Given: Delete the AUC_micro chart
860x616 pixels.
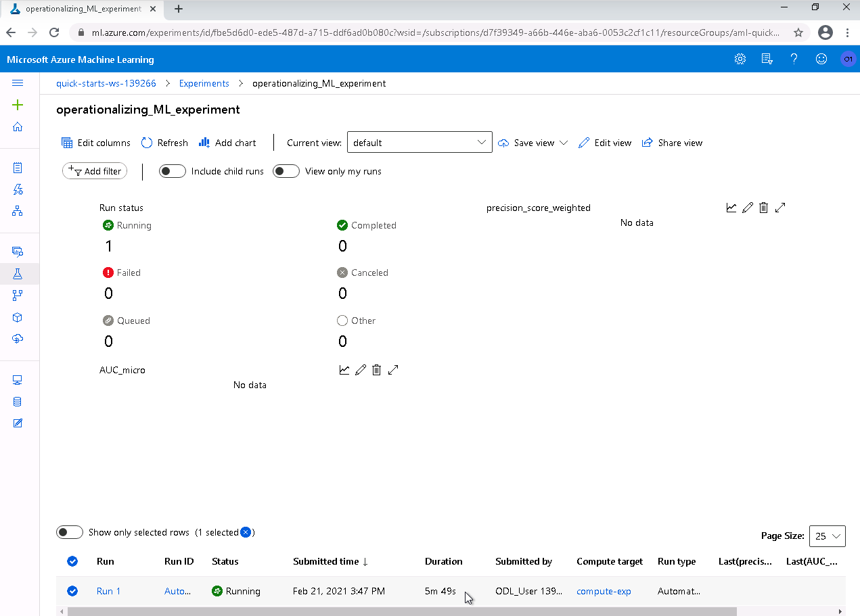Looking at the screenshot, I should tap(377, 370).
